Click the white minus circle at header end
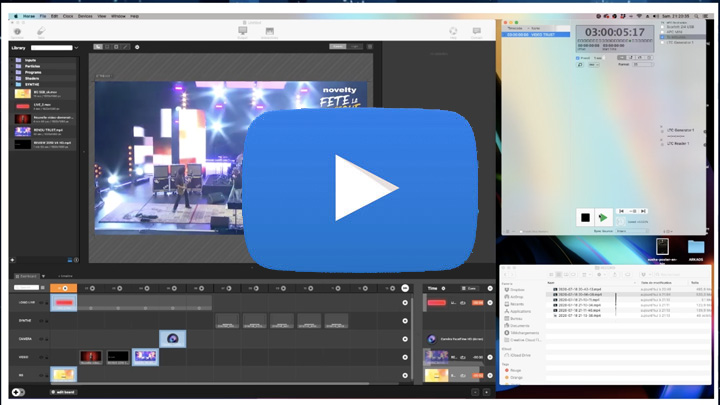Screen dimensions: 720x405 tap(405, 288)
